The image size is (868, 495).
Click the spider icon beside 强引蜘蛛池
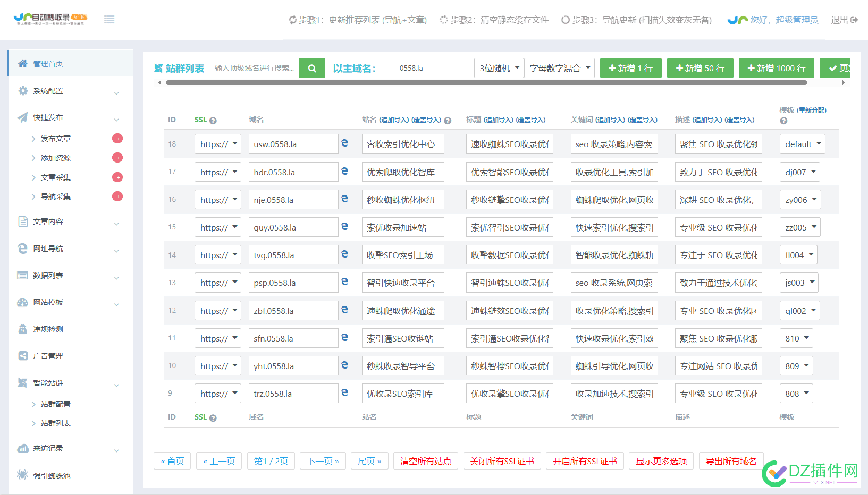[x=22, y=475]
